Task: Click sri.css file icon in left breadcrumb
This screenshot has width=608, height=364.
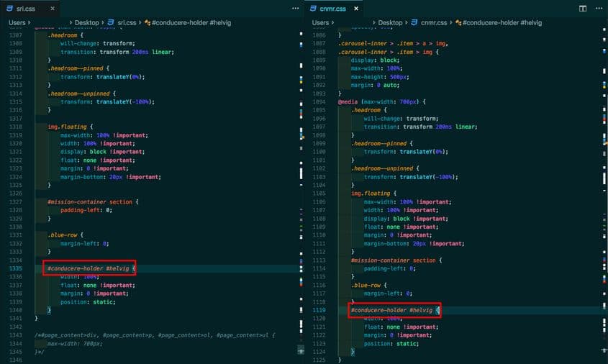Action: [109, 23]
